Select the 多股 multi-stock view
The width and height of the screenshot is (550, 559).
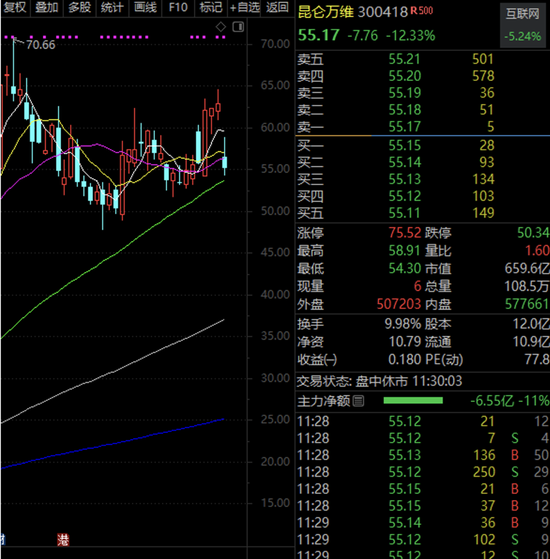click(x=79, y=7)
